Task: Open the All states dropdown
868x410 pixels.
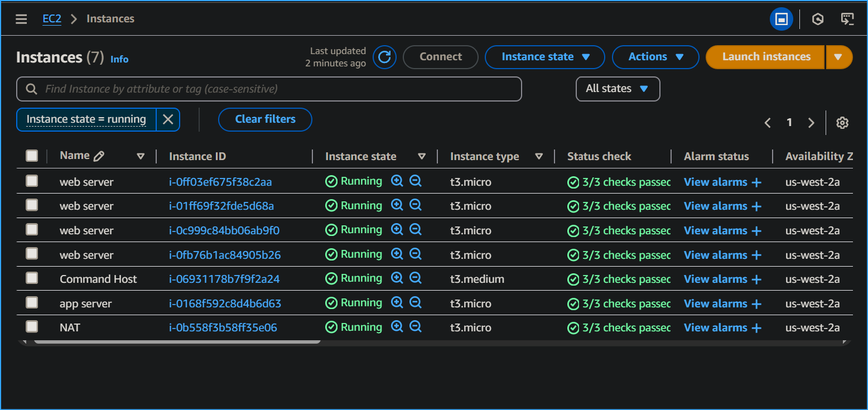Action: click(618, 89)
